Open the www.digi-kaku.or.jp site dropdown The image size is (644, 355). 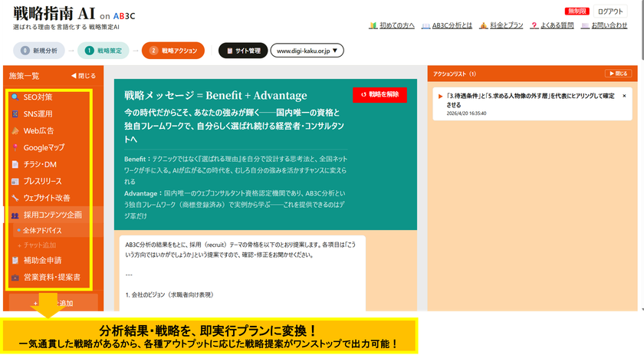307,51
